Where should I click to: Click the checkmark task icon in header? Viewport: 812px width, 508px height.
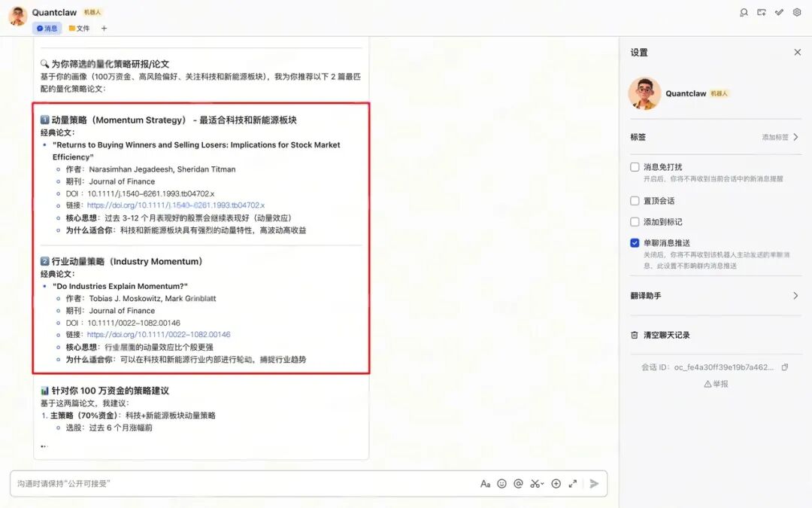coord(779,13)
